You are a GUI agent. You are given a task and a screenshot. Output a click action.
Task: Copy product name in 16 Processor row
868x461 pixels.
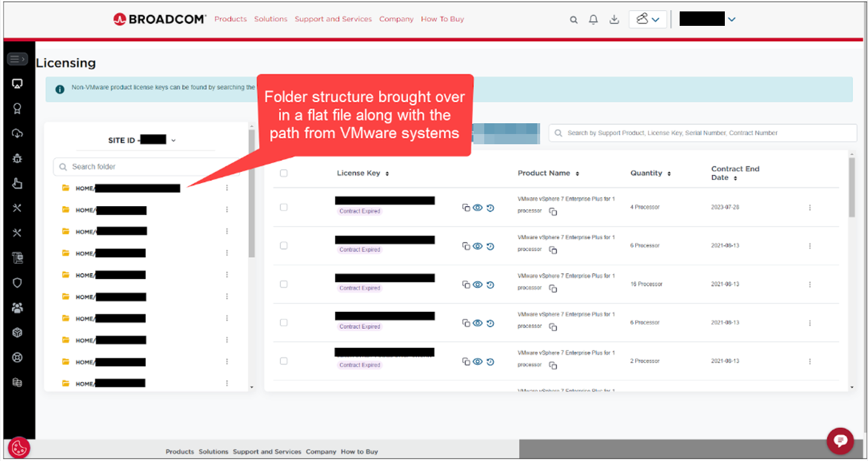pyautogui.click(x=553, y=289)
